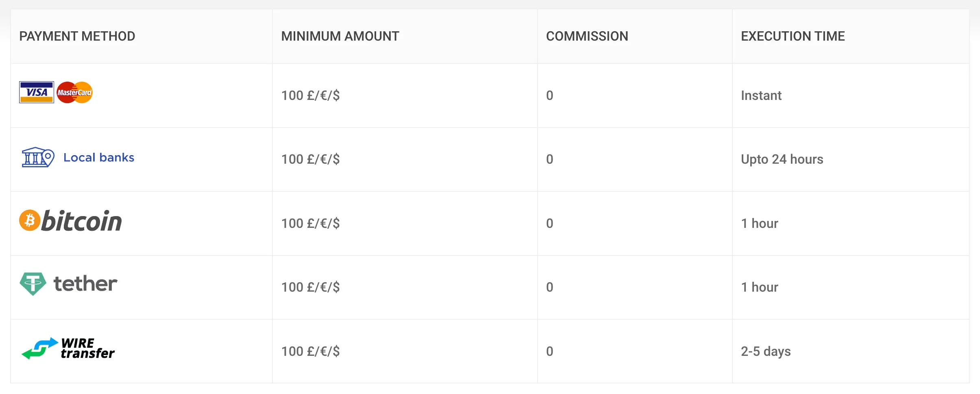The width and height of the screenshot is (980, 394).
Task: Select Tether row 1 hour cell
Action: point(760,287)
